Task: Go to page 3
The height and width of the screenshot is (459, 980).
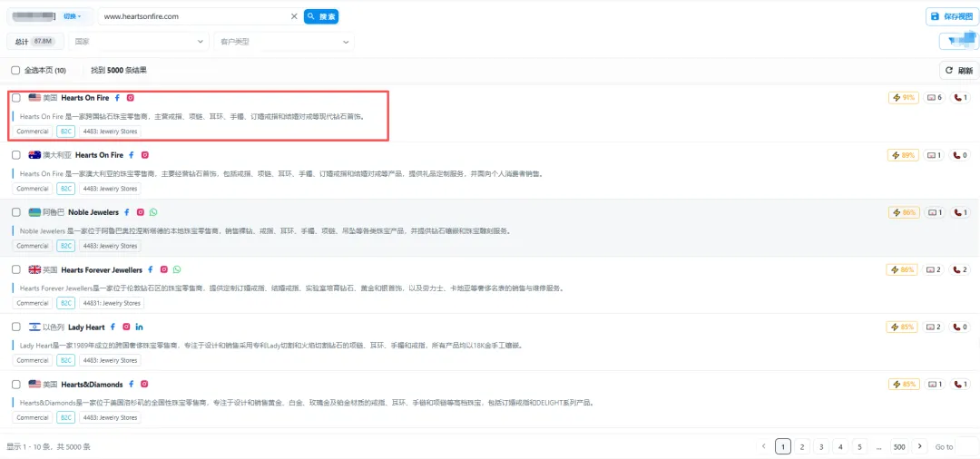Action: (x=820, y=446)
